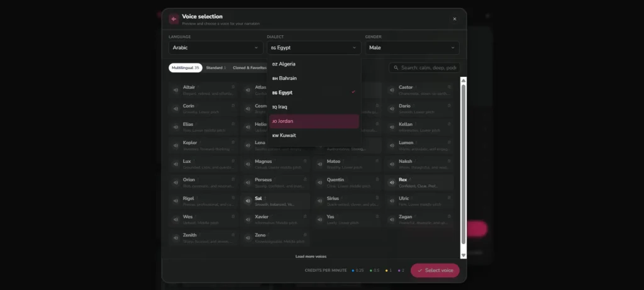Image resolution: width=644 pixels, height=290 pixels.
Task: Choose Jordan from the dialect list
Action: click(314, 121)
